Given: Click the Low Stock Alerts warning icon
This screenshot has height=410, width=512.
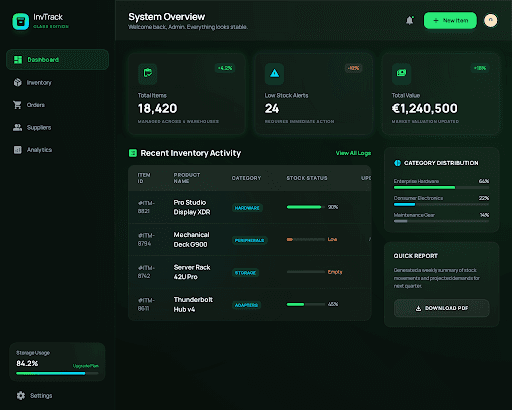Looking at the screenshot, I should point(274,74).
